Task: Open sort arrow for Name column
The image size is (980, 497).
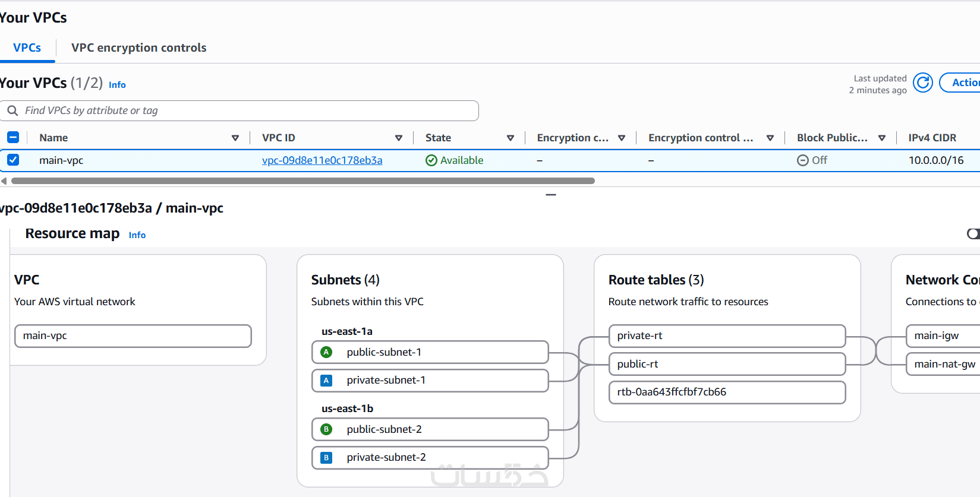Action: (235, 138)
